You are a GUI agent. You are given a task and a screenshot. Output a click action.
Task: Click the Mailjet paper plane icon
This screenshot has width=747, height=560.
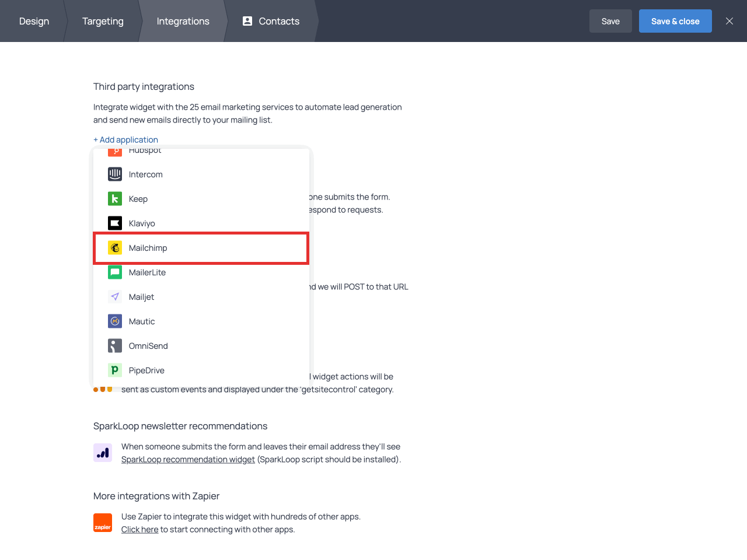click(115, 297)
